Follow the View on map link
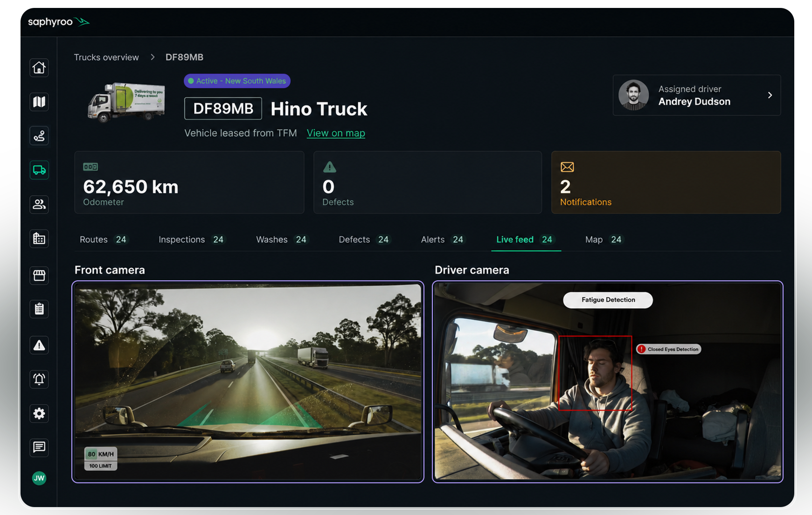 coord(336,133)
